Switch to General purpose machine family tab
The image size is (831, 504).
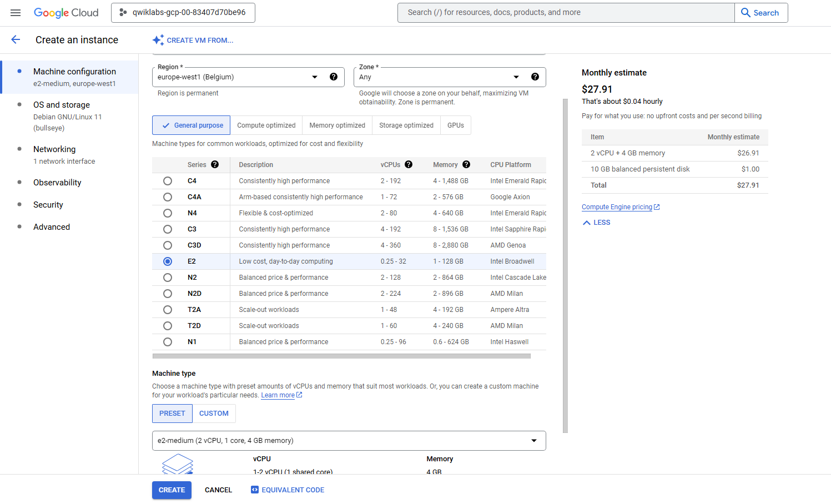pyautogui.click(x=191, y=125)
